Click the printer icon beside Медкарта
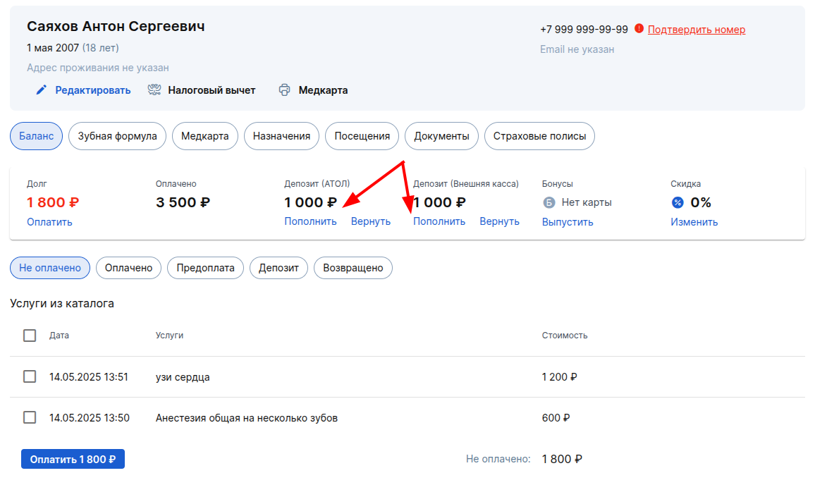This screenshot has height=504, width=815. tap(284, 90)
